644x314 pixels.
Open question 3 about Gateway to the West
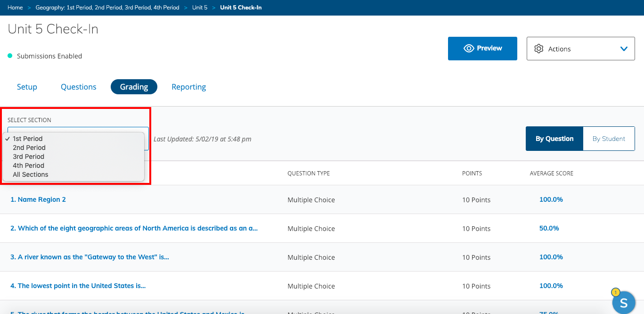(x=90, y=257)
